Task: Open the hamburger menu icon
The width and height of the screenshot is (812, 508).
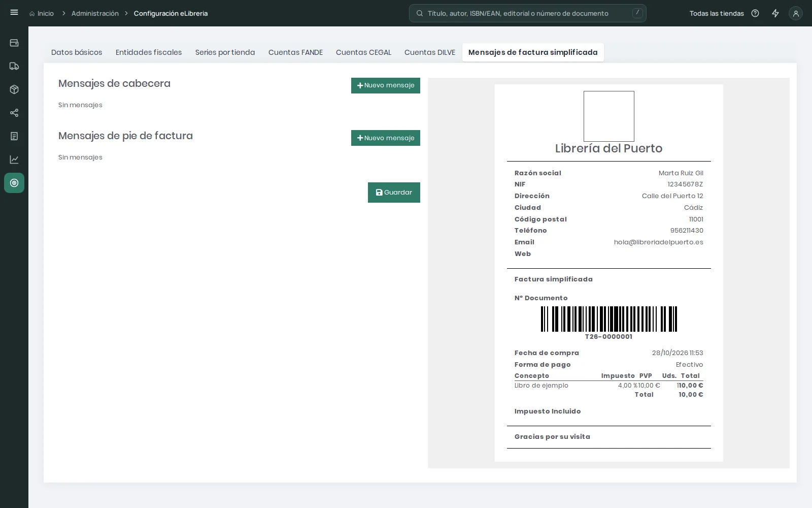Action: [x=14, y=13]
